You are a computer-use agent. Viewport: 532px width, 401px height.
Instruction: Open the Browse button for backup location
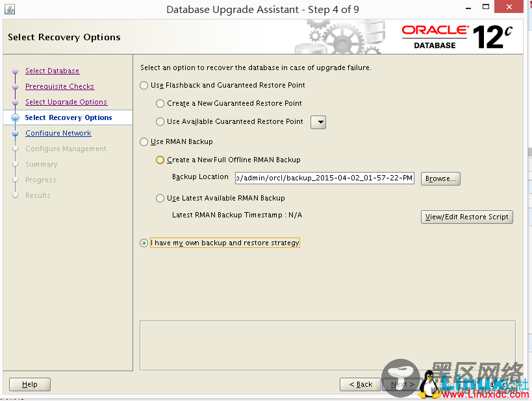[440, 178]
